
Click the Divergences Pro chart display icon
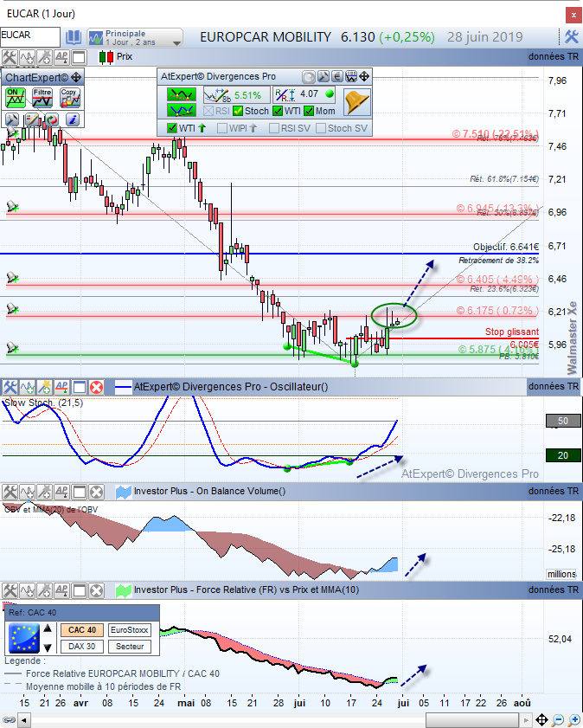351,76
